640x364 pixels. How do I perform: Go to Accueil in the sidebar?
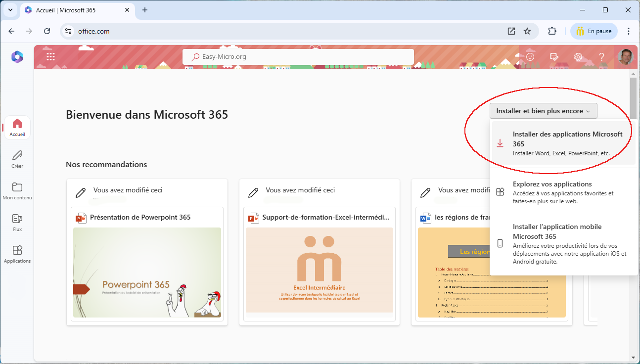(x=17, y=127)
